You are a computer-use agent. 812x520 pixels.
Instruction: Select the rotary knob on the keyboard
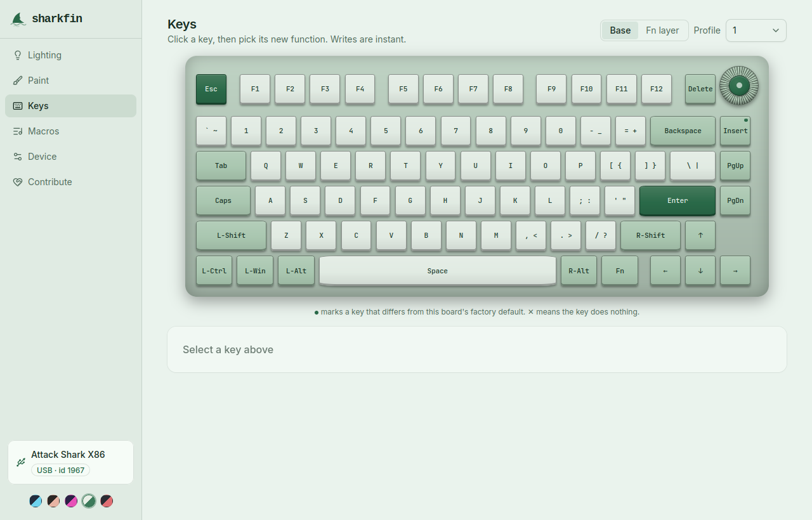tap(739, 85)
